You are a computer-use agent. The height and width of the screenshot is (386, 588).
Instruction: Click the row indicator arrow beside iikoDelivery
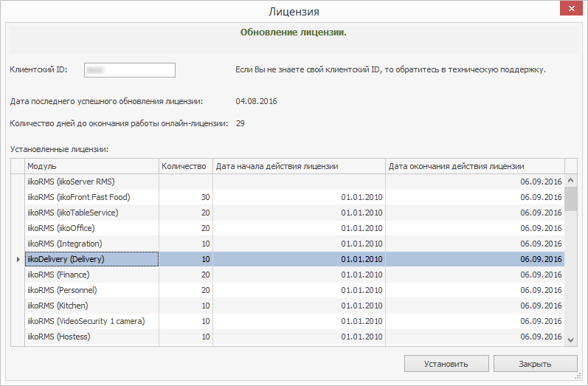[x=18, y=259]
